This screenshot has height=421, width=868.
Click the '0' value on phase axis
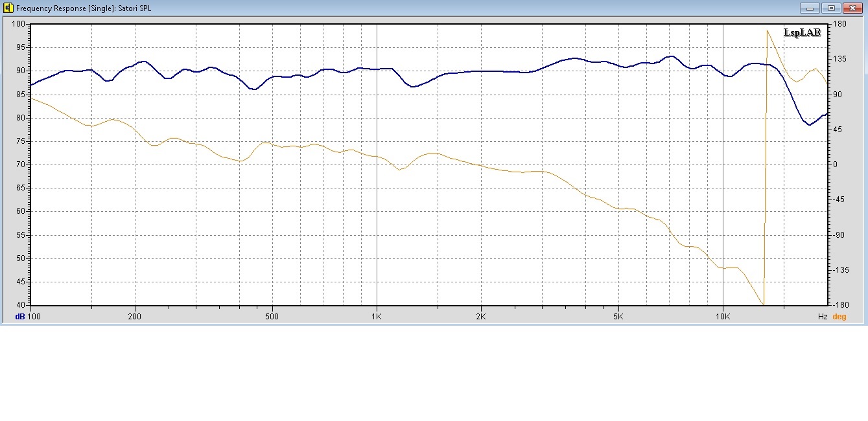(x=835, y=165)
